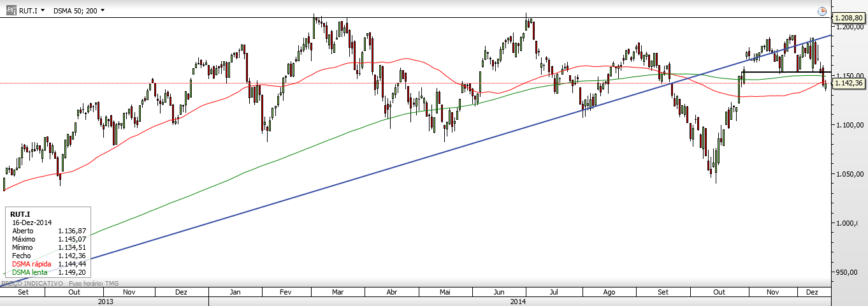This screenshot has height=306, width=868.
Task: Click the 1.142,36 last price axis tag
Action: tap(850, 83)
